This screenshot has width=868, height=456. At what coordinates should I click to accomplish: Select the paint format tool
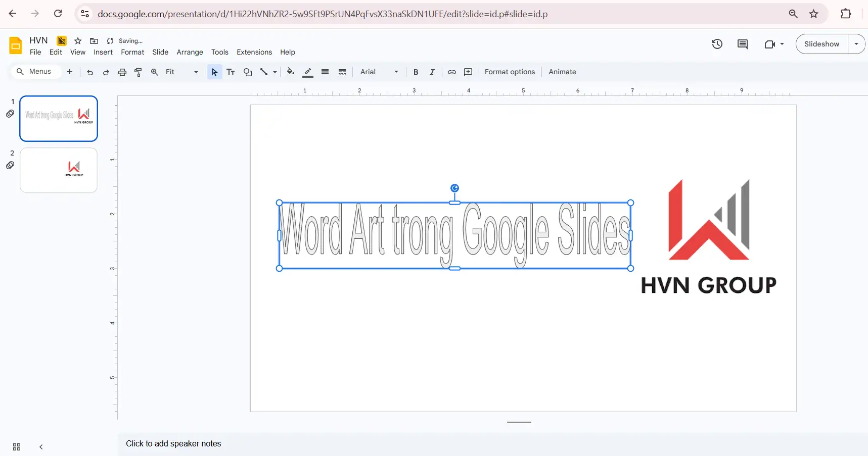(x=138, y=72)
